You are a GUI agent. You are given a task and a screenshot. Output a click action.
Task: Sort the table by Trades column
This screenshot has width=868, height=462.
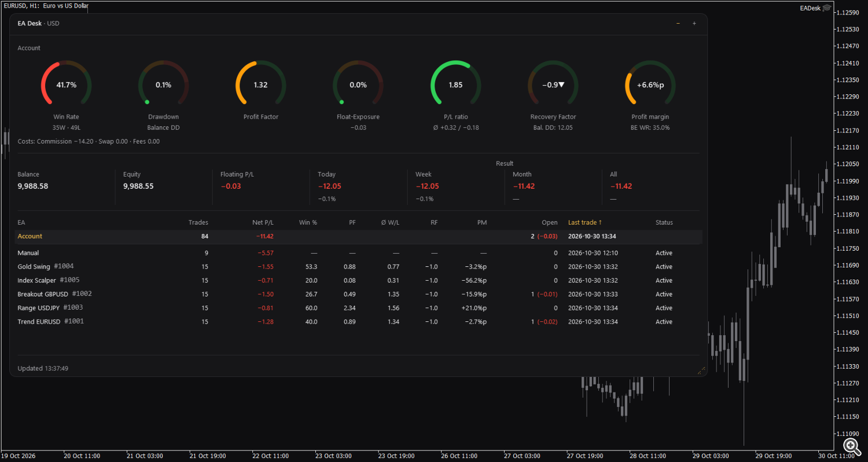pyautogui.click(x=198, y=222)
